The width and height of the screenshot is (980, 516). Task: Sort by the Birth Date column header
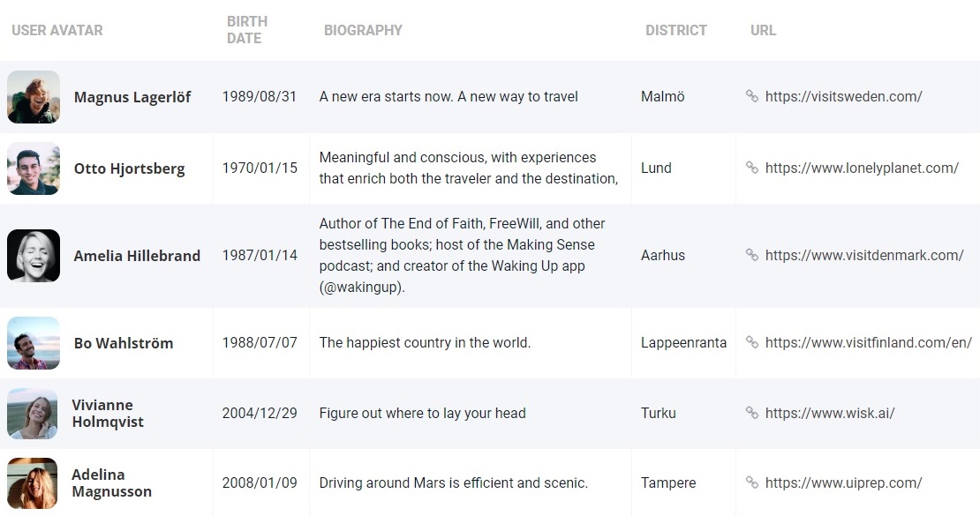[247, 30]
